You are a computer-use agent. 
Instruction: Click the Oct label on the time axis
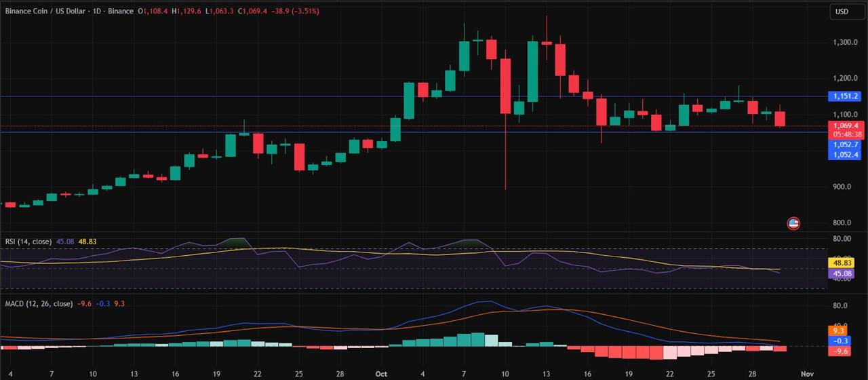381,374
